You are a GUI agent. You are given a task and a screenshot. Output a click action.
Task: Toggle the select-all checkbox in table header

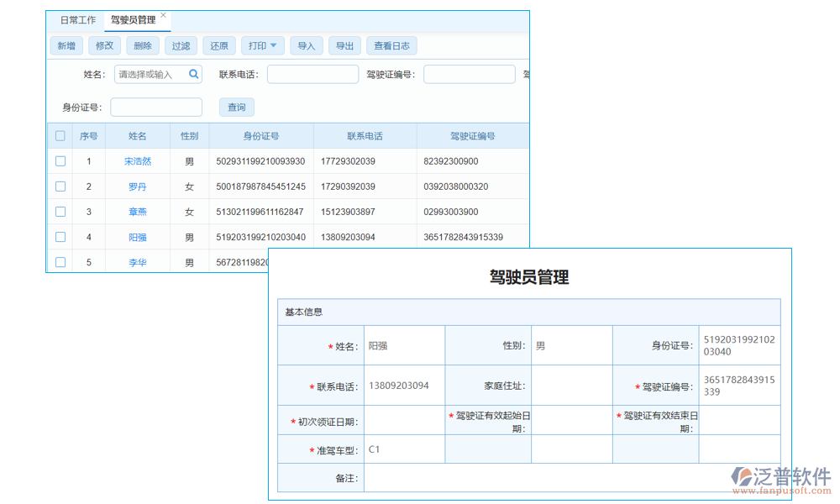(60, 135)
